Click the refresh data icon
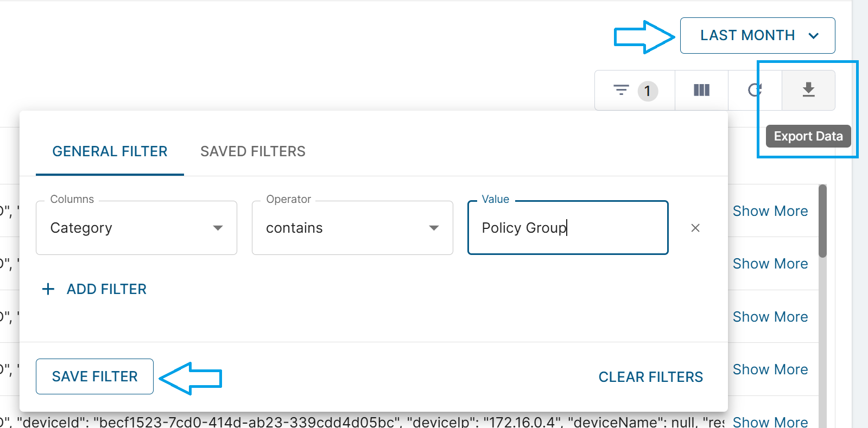Image resolution: width=868 pixels, height=428 pixels. (x=755, y=91)
